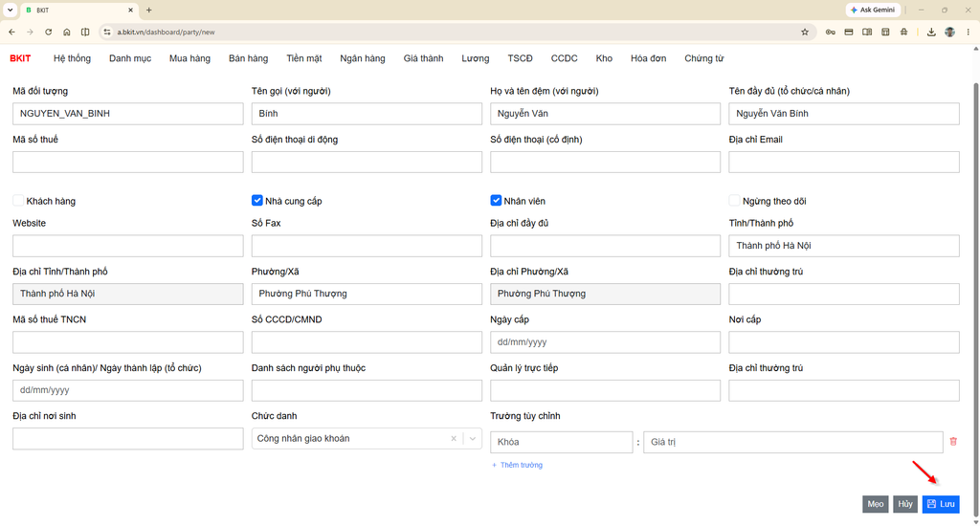
Task: Click the incognito-style extension icon
Action: pos(903,32)
